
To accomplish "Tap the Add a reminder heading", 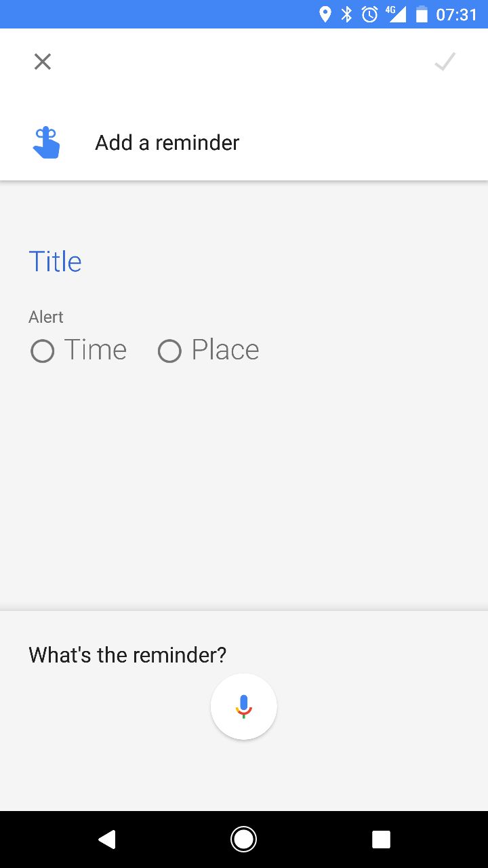I will (167, 142).
